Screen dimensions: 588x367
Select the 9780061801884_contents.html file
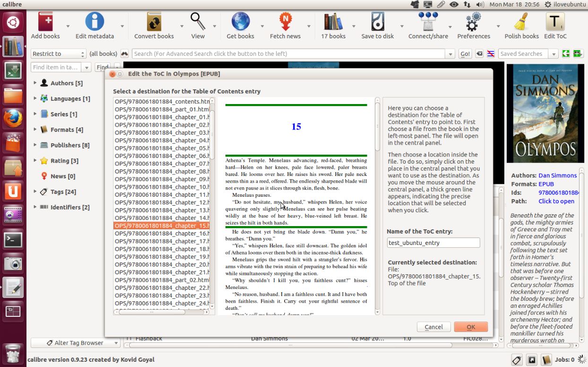(162, 102)
